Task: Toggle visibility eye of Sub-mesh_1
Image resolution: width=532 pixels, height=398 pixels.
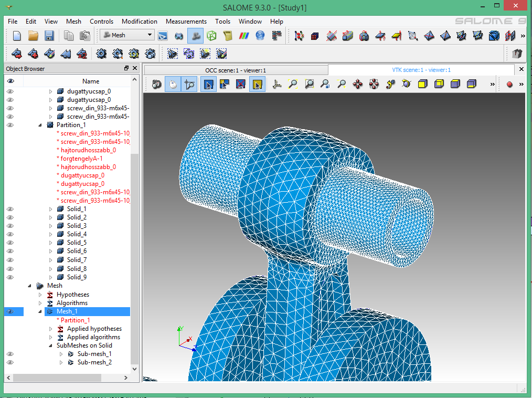Action: pyautogui.click(x=10, y=354)
